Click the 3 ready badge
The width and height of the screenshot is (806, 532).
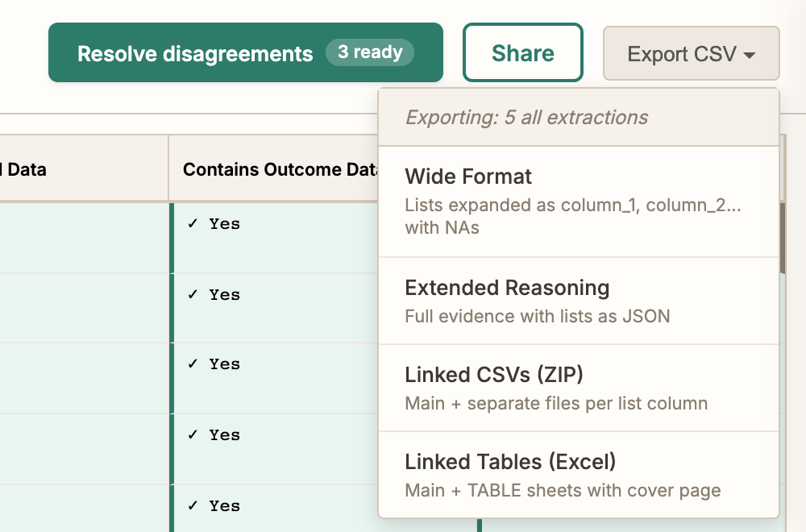[x=370, y=52]
